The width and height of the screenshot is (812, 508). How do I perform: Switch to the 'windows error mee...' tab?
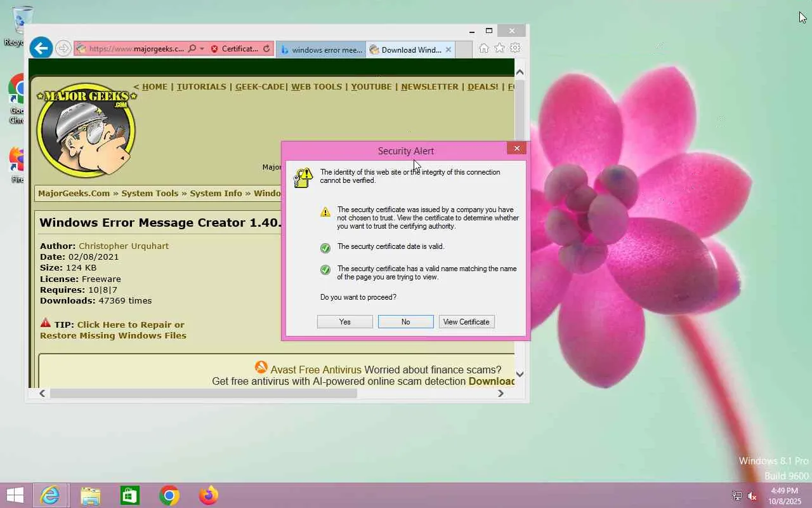321,50
